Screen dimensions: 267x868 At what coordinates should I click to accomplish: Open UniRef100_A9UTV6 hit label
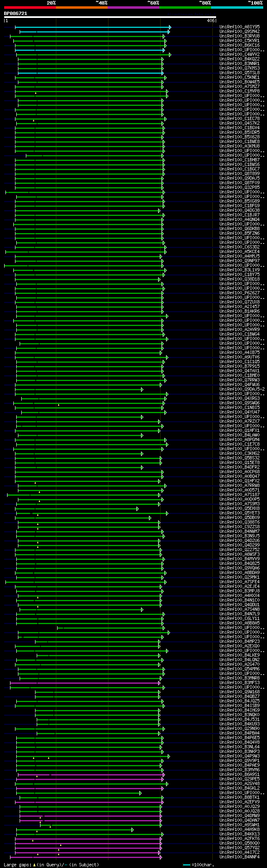click(239, 357)
